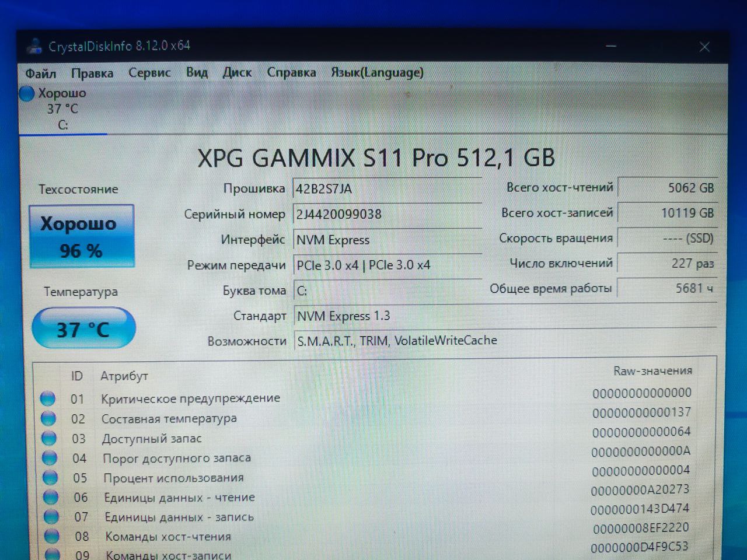This screenshot has width=747, height=560.
Task: Click raw value 0000000143D474
Action: tap(640, 509)
